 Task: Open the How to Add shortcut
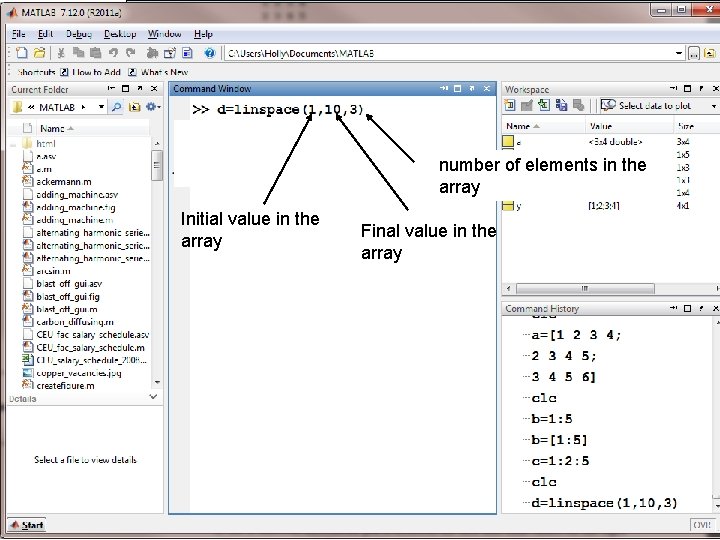[91, 72]
